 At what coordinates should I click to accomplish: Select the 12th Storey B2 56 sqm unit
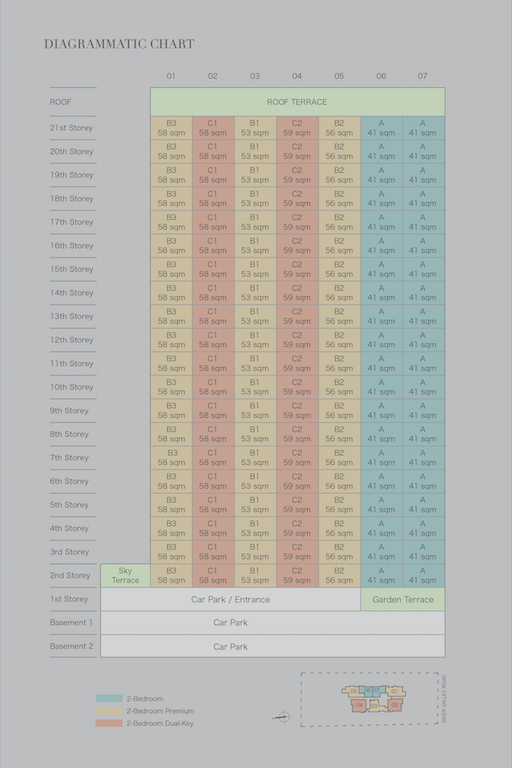click(339, 340)
